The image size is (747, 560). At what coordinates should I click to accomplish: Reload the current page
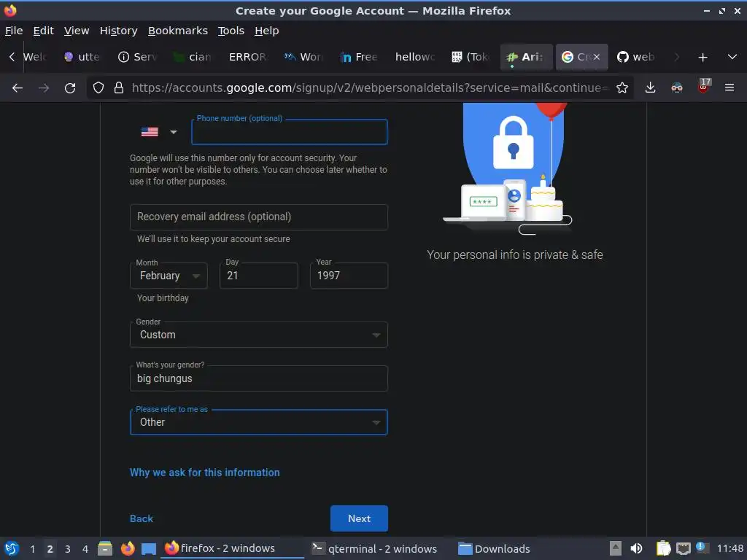(70, 87)
